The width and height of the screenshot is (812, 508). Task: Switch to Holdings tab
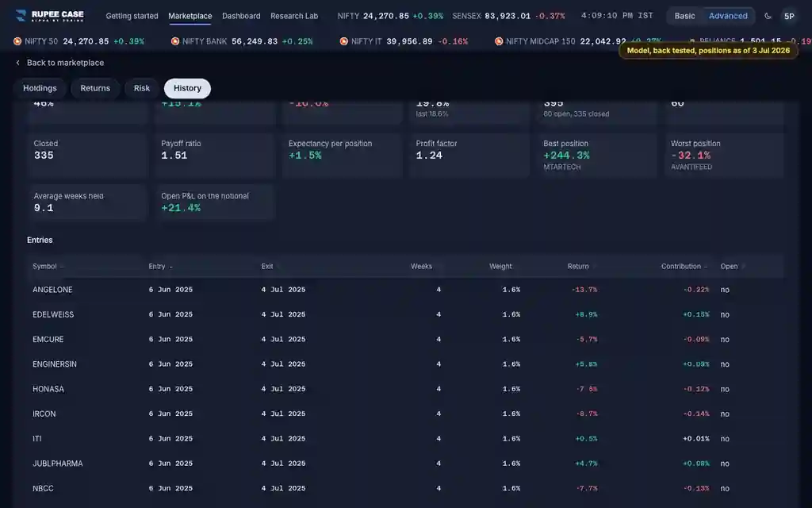[40, 88]
